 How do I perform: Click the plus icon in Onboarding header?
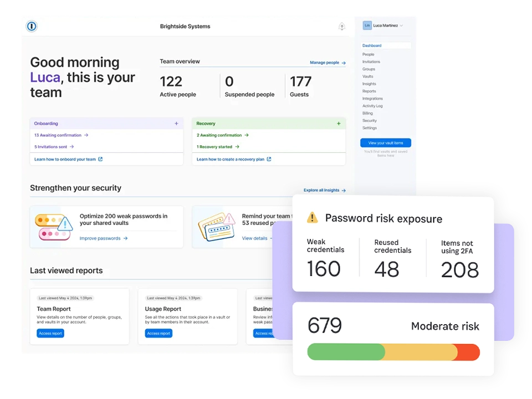[x=176, y=124]
